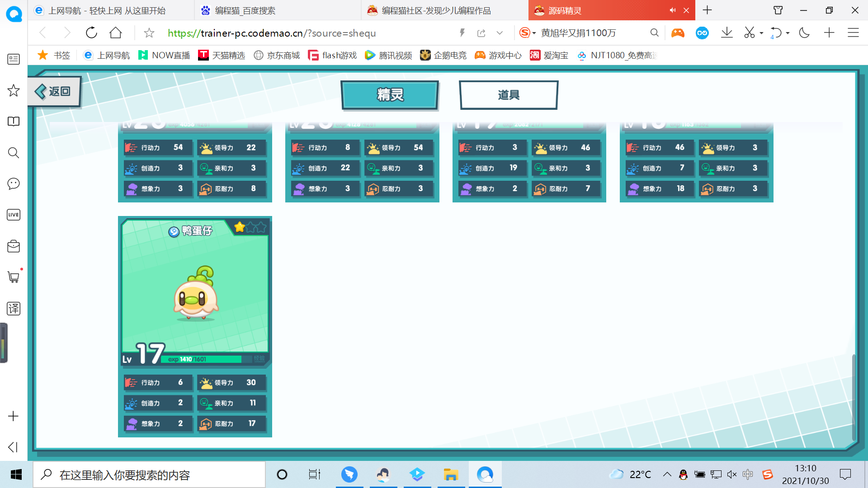Screen dimensions: 868x488
Task: Click the scissors screenshot tool
Action: click(750, 33)
